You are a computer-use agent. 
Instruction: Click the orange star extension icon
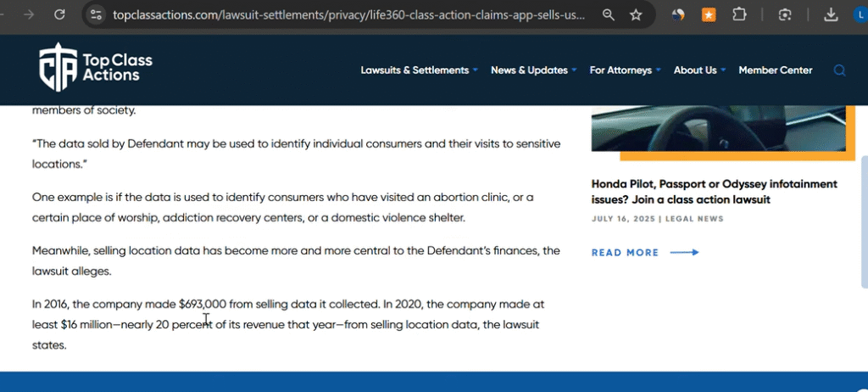pos(708,14)
